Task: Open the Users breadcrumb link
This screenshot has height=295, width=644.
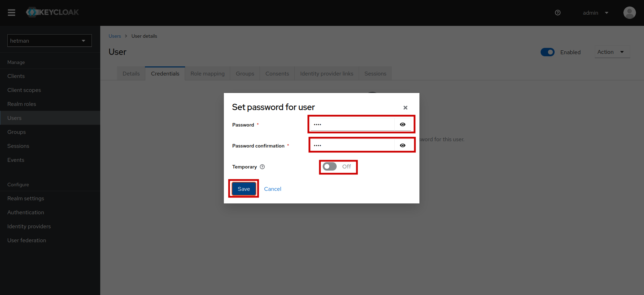Action: click(x=115, y=36)
